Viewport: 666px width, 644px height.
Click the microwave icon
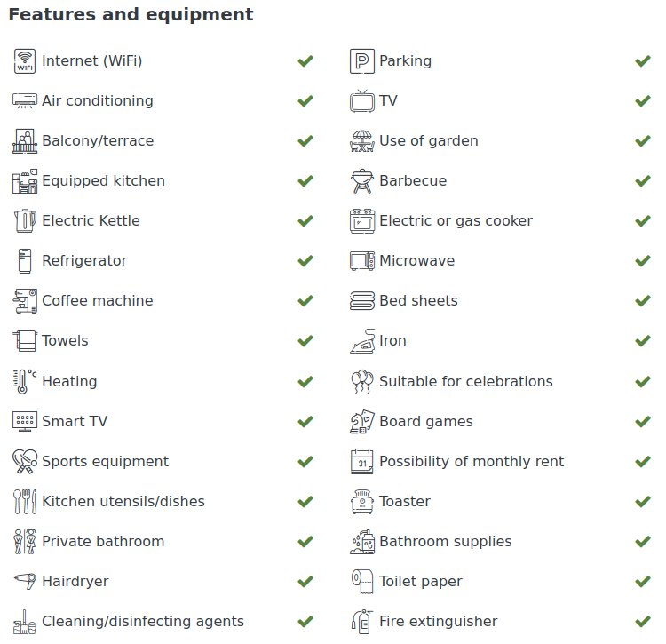(x=362, y=261)
